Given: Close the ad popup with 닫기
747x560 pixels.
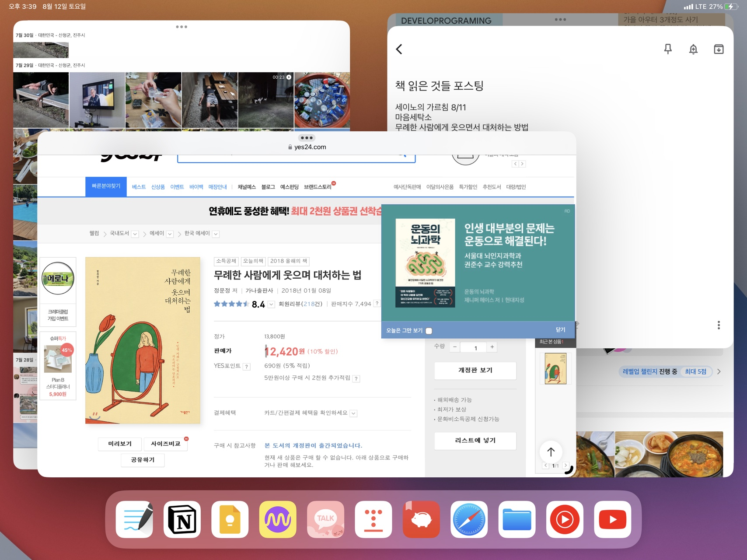Looking at the screenshot, I should (x=560, y=330).
